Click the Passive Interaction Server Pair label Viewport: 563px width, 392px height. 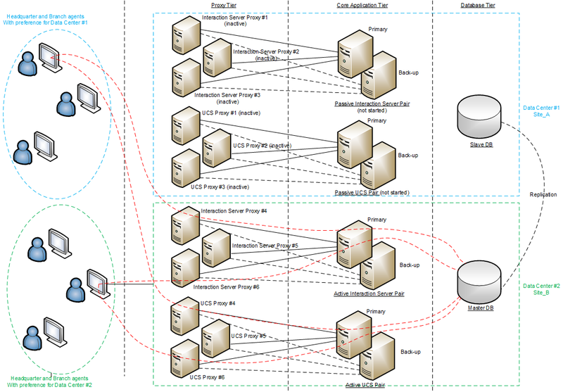point(372,103)
